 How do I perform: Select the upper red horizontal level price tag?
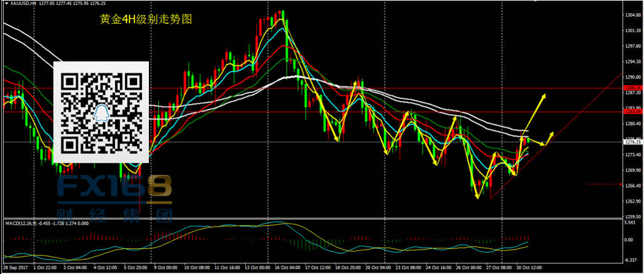pyautogui.click(x=633, y=88)
